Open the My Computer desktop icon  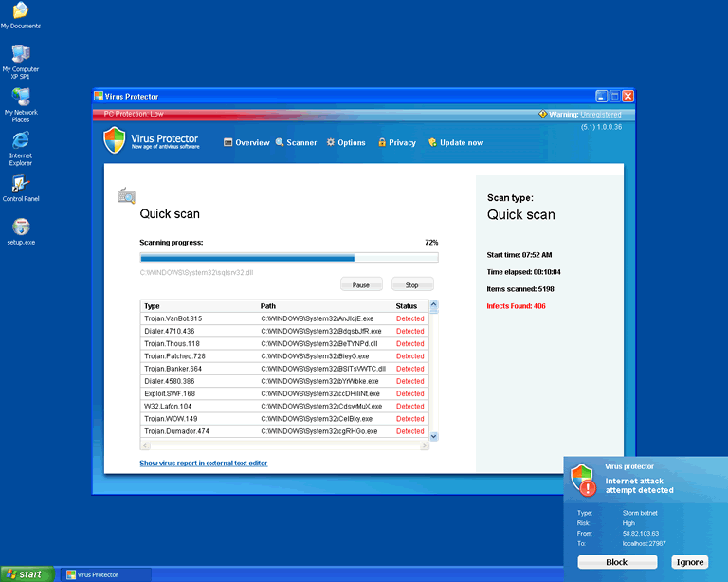(20, 53)
